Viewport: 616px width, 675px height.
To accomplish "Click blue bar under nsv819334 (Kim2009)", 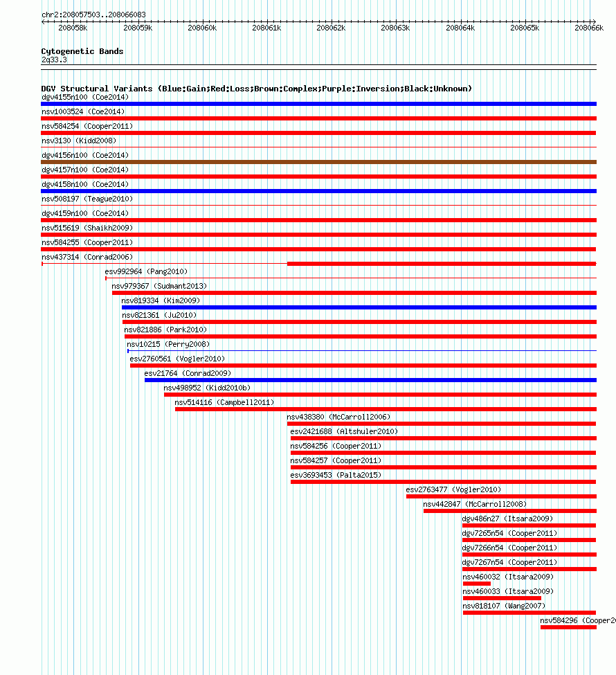I will coord(359,307).
